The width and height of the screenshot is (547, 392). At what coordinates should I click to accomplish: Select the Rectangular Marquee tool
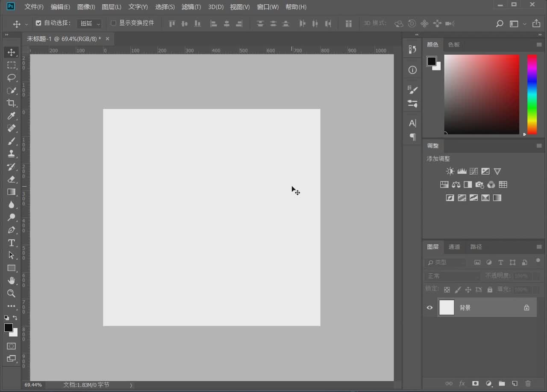click(12, 65)
